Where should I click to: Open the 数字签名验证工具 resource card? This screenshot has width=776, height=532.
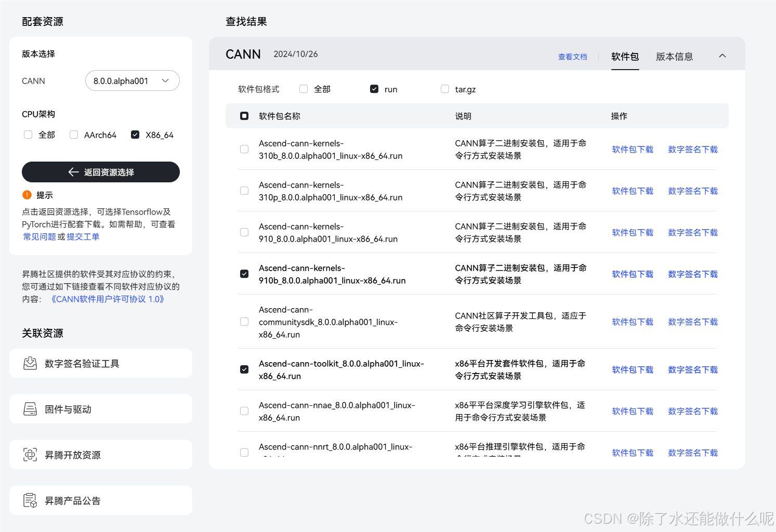[101, 363]
